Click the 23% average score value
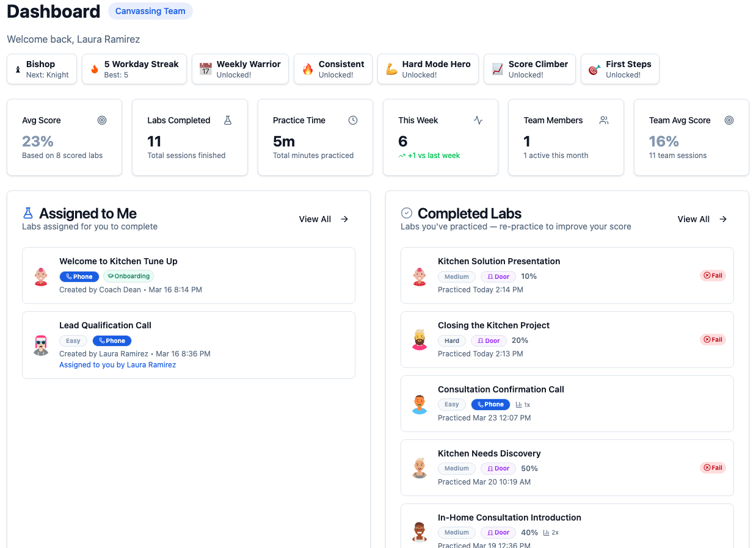 tap(38, 142)
